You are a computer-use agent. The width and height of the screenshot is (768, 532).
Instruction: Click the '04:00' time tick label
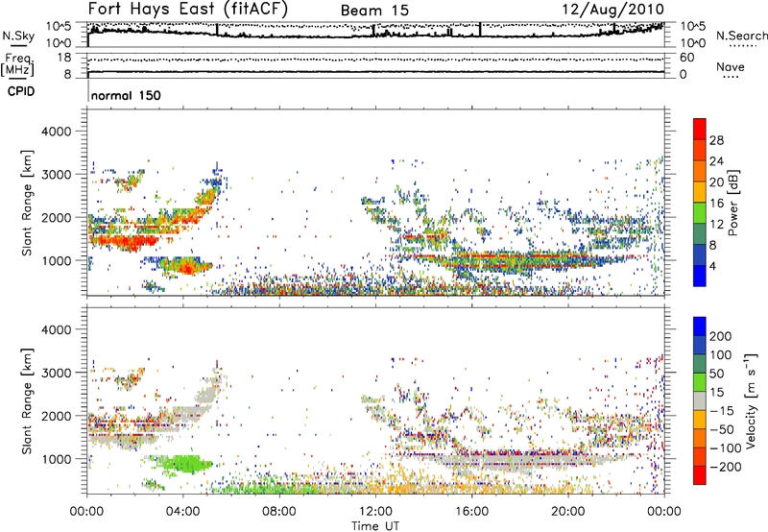pos(182,512)
